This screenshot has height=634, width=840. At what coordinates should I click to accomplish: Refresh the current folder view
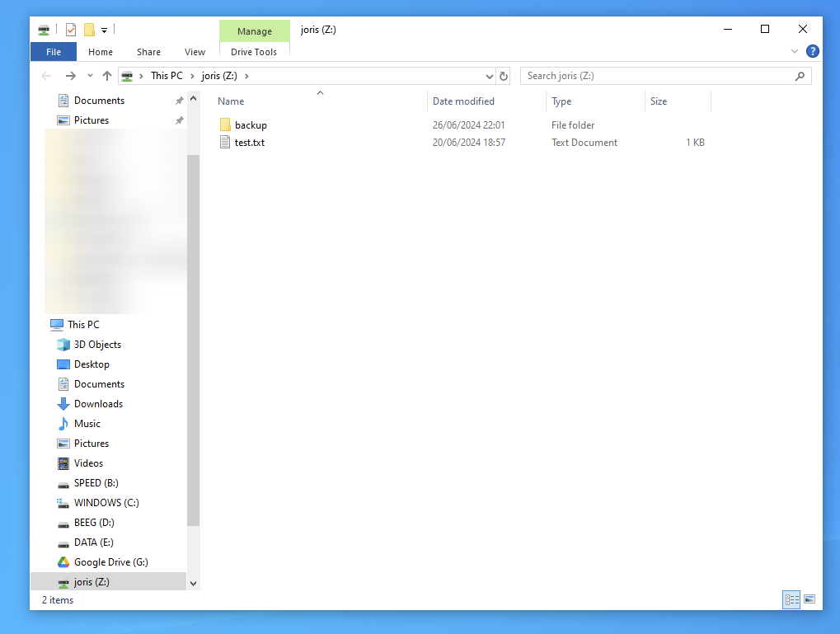(x=504, y=76)
